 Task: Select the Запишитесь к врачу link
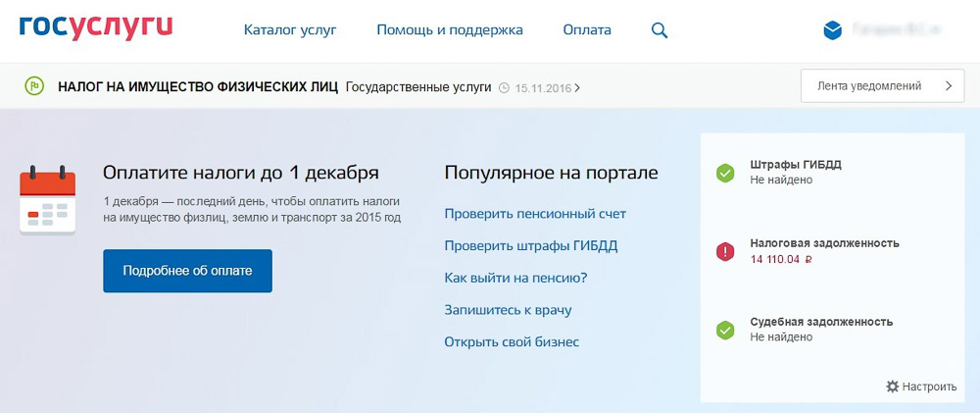tap(508, 310)
